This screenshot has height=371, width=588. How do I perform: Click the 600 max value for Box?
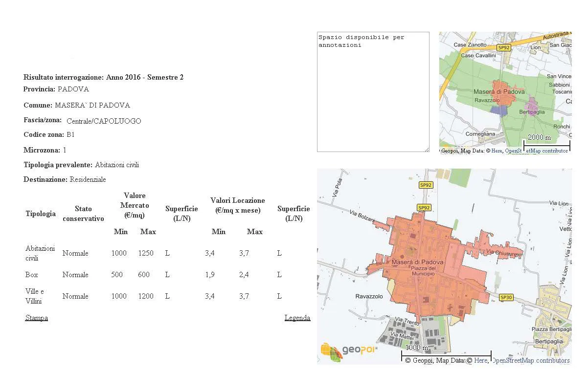tap(144, 275)
